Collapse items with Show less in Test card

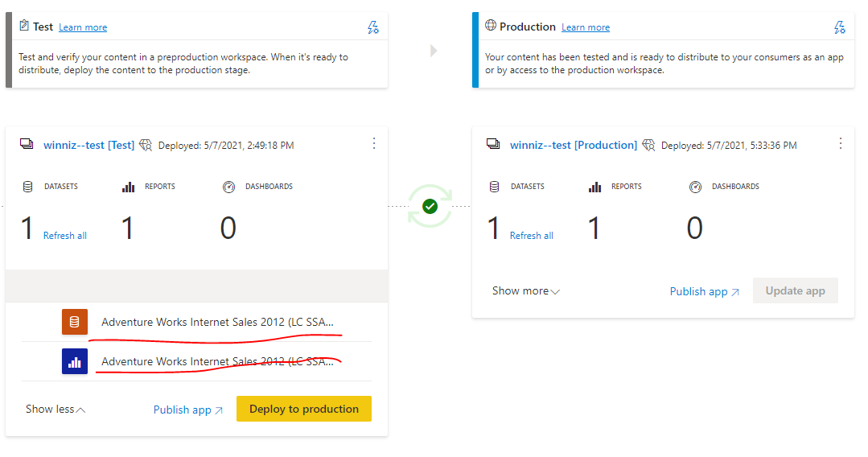pyautogui.click(x=56, y=410)
